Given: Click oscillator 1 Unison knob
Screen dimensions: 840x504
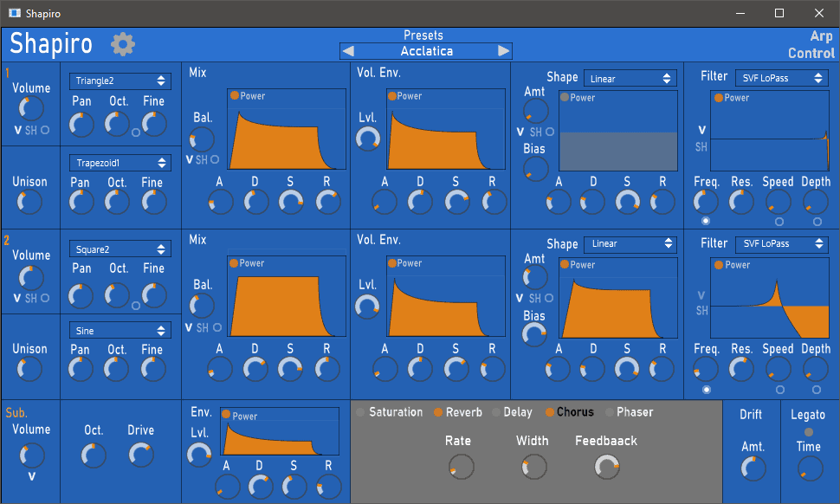Looking at the screenshot, I should [x=29, y=202].
